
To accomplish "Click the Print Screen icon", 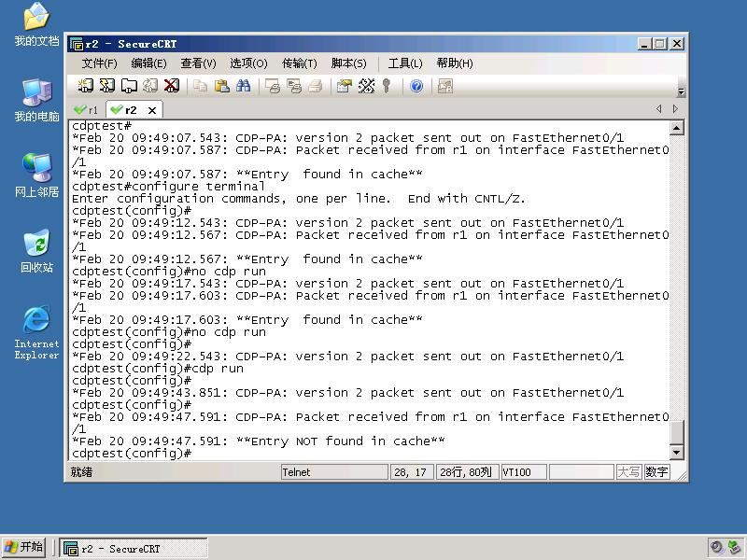I will click(273, 86).
